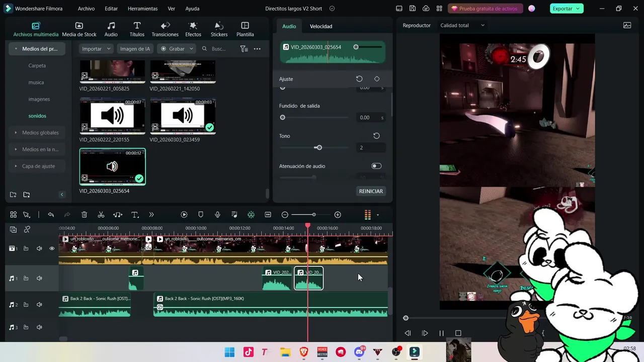This screenshot has height=362, width=644.
Task: Click the microphone voiceover record icon
Action: (x=217, y=215)
